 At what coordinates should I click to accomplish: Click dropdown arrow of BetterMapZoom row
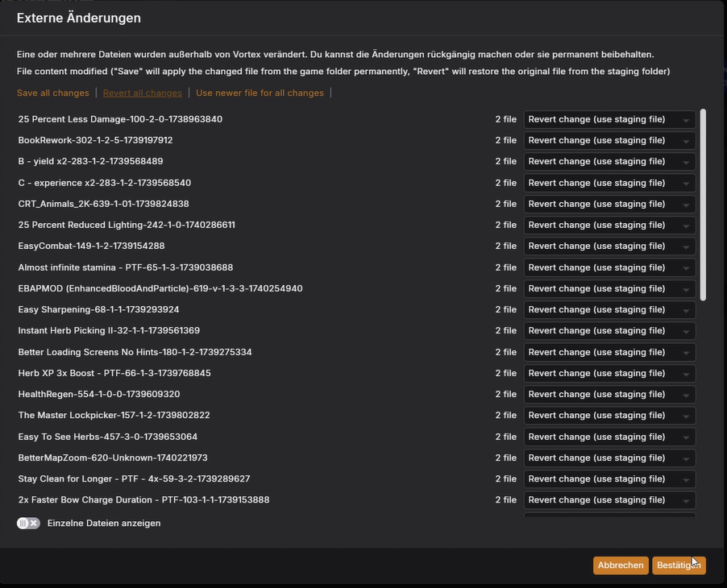click(686, 458)
